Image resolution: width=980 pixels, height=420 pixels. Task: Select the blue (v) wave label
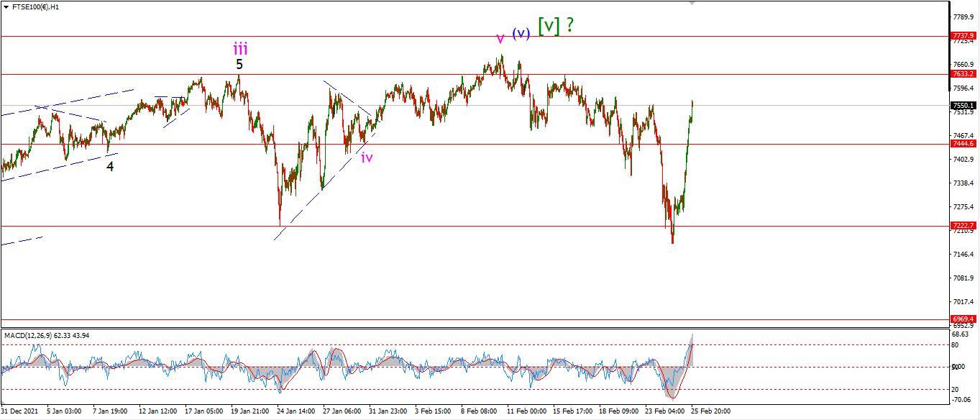[x=521, y=33]
